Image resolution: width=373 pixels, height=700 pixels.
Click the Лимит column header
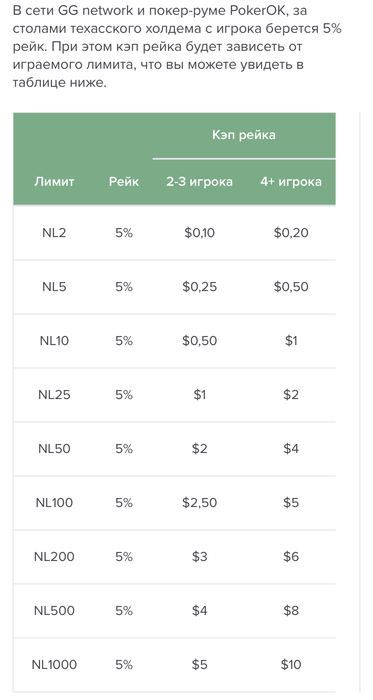pyautogui.click(x=54, y=182)
